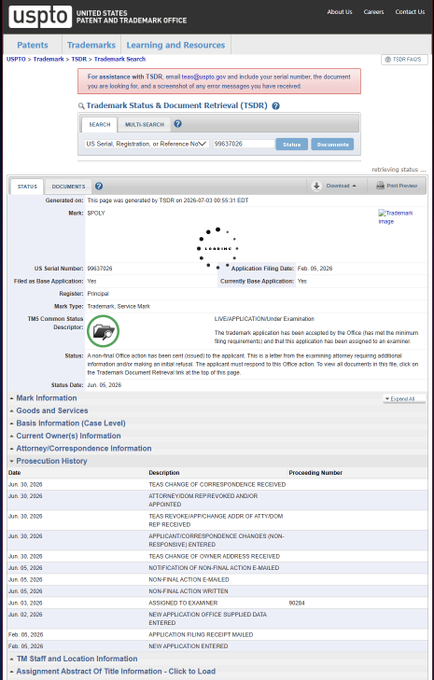
Task: Click the mark name $POLY
Action: 96,213
